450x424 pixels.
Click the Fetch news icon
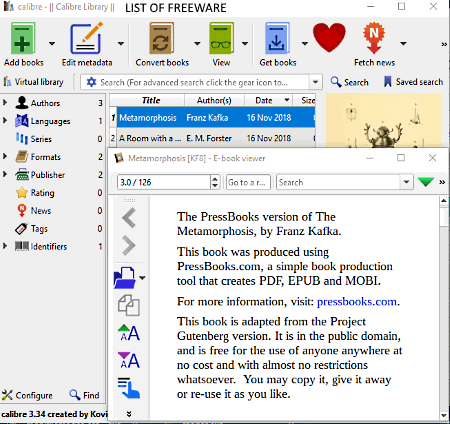pyautogui.click(x=374, y=38)
